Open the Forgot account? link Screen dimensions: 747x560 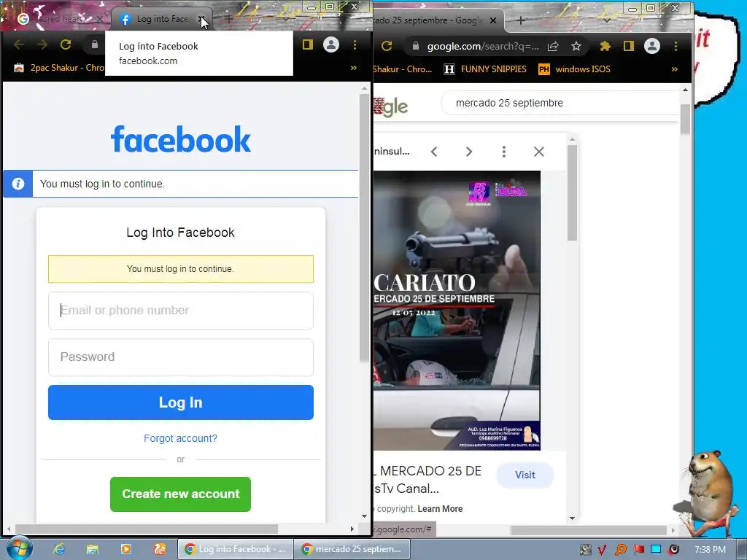181,438
